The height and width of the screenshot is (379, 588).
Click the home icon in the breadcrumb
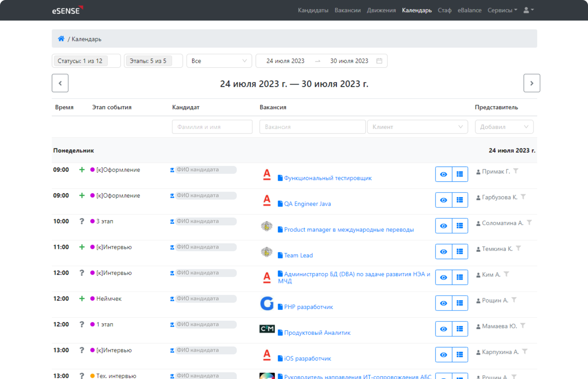point(61,38)
